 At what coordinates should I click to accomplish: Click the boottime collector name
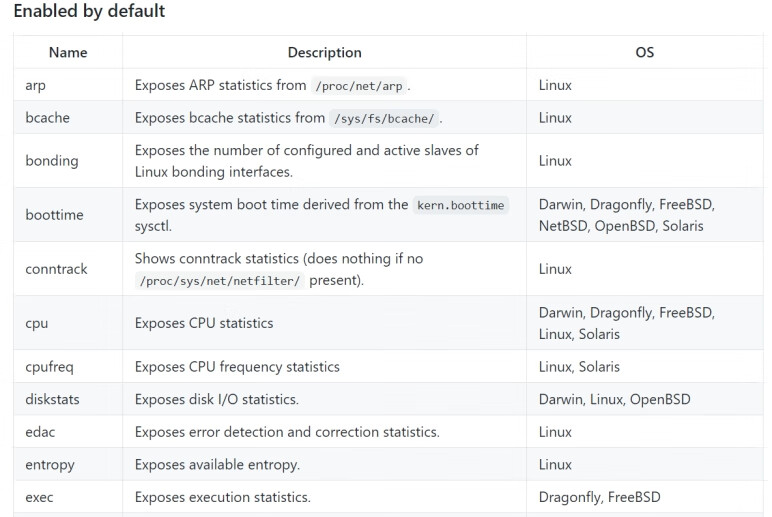(x=54, y=215)
